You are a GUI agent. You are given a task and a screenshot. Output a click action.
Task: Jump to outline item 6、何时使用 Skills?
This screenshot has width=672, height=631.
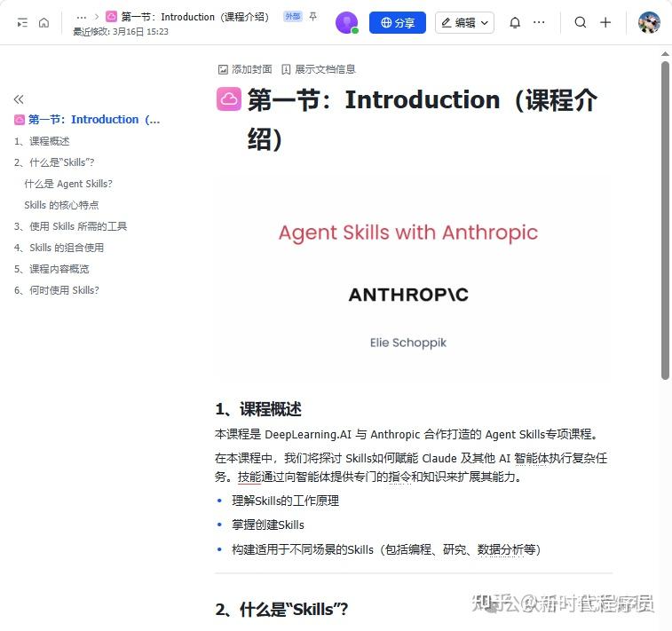tap(57, 290)
